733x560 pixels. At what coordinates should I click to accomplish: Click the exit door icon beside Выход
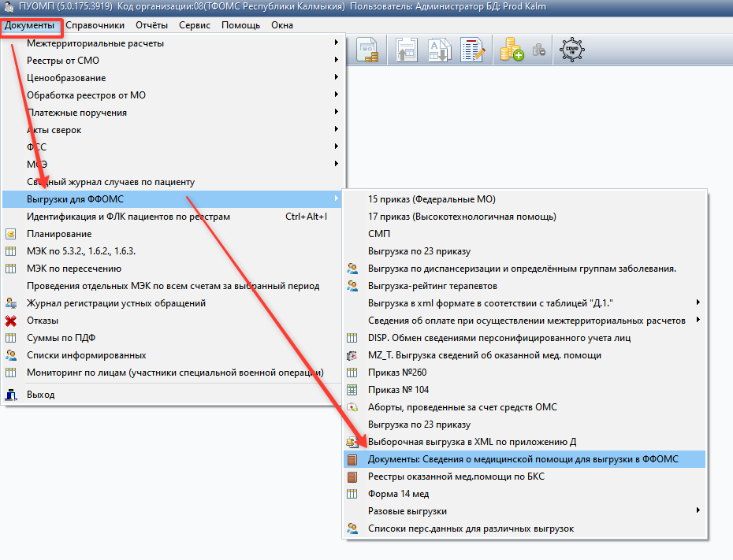11,395
